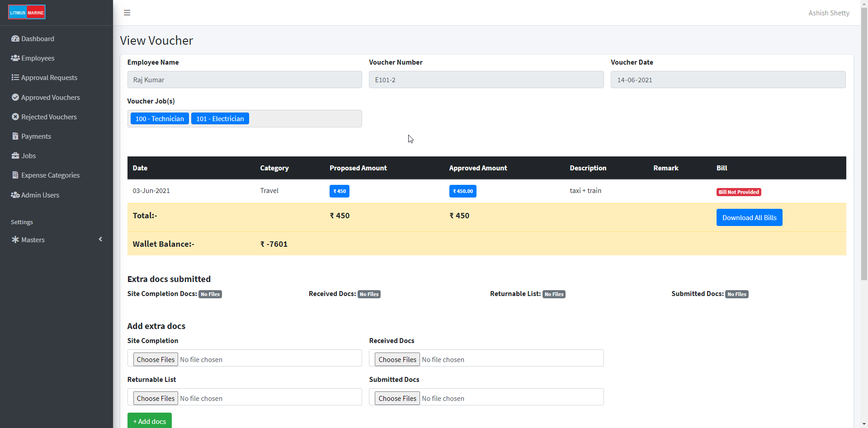Image resolution: width=868 pixels, height=428 pixels.
Task: Click the Dashboard gauge icon
Action: coord(15,39)
